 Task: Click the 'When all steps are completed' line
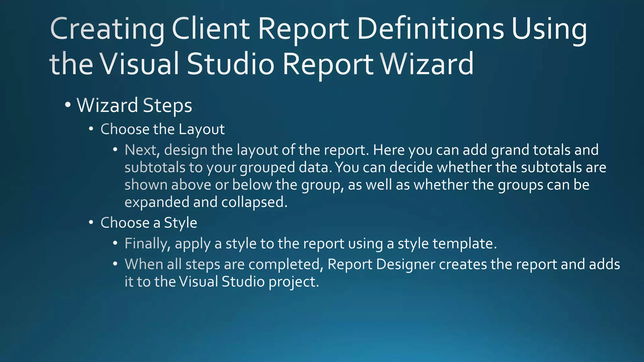224,264
